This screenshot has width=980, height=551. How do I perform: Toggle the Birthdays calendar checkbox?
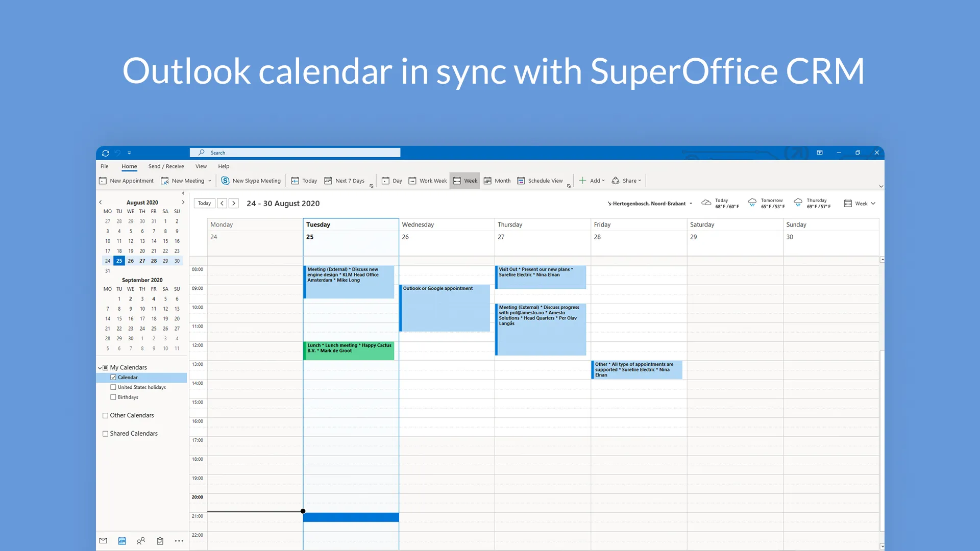(113, 397)
